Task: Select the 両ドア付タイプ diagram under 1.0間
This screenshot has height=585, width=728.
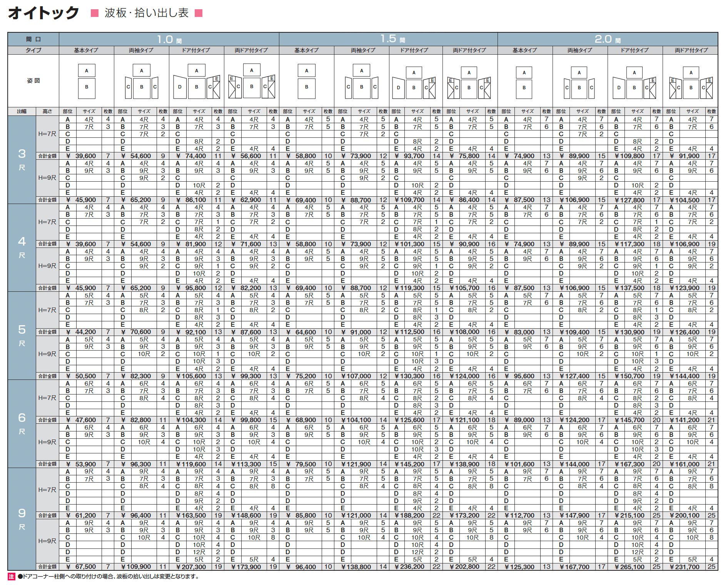Action: (252, 82)
